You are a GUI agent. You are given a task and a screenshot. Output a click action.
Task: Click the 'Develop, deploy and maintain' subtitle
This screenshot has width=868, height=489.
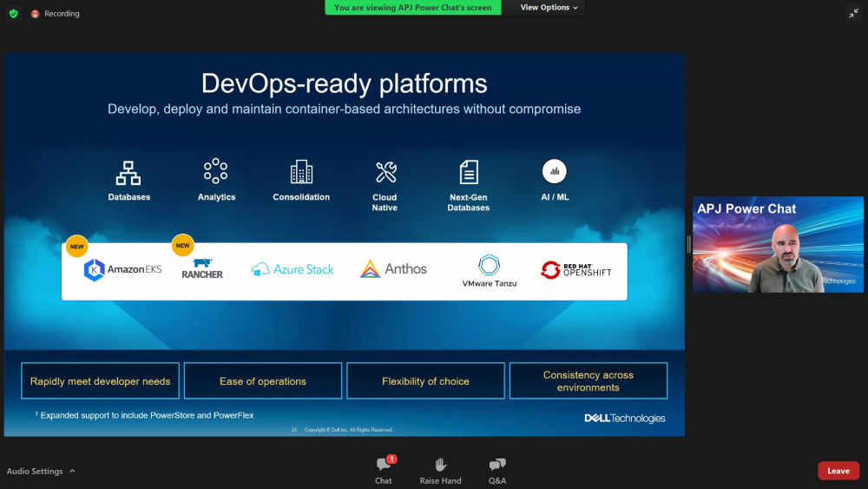345,109
